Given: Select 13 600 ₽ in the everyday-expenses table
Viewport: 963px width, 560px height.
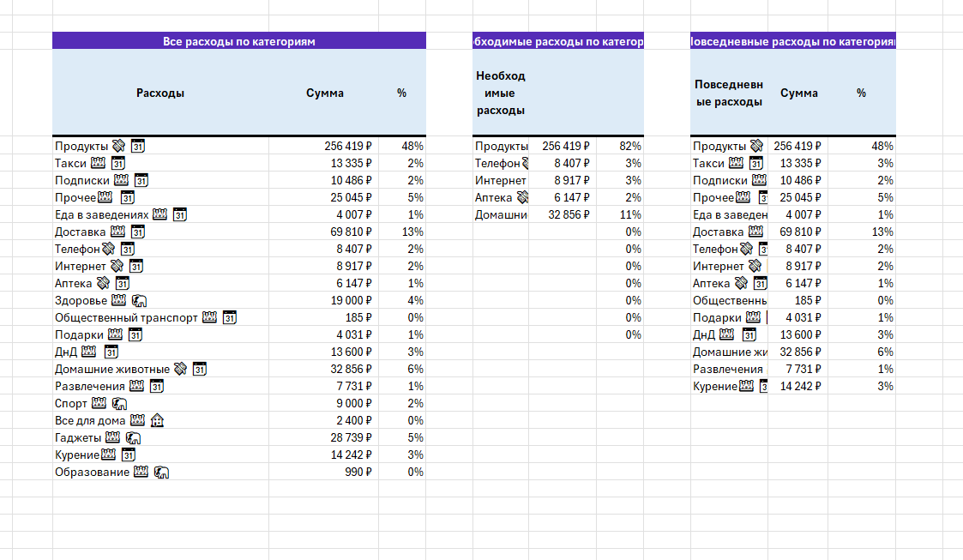Looking at the screenshot, I should point(797,334).
